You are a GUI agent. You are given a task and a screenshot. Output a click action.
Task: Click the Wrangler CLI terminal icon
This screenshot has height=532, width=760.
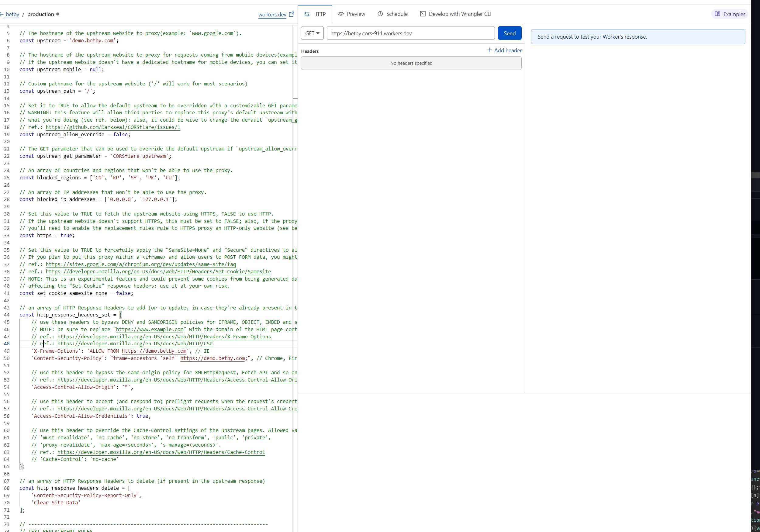click(x=423, y=14)
